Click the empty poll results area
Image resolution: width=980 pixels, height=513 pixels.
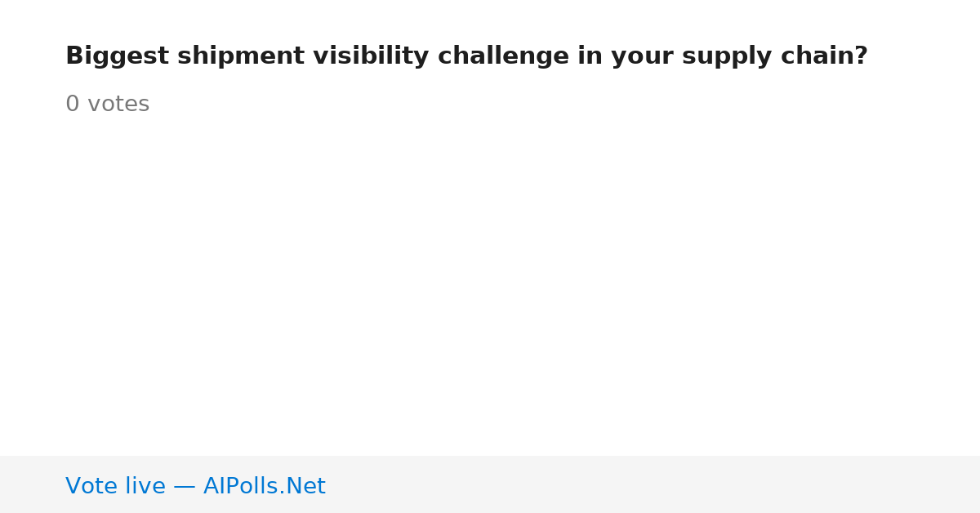490,286
